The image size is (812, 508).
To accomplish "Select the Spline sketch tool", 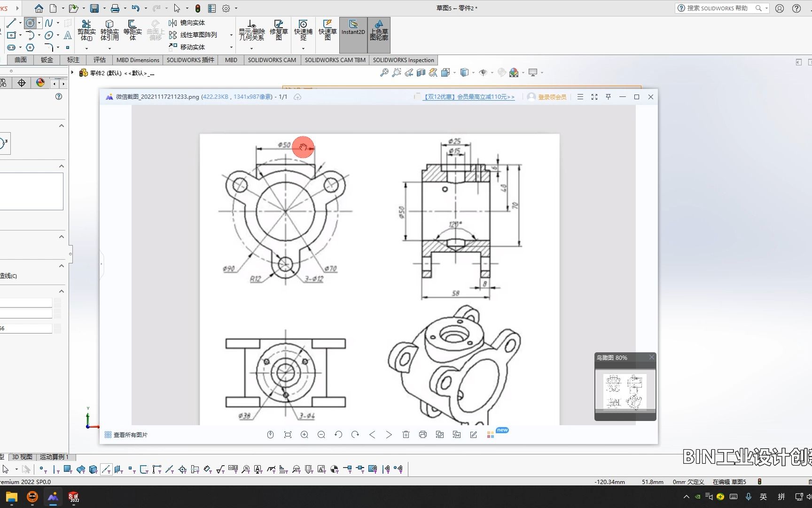I will pos(49,23).
